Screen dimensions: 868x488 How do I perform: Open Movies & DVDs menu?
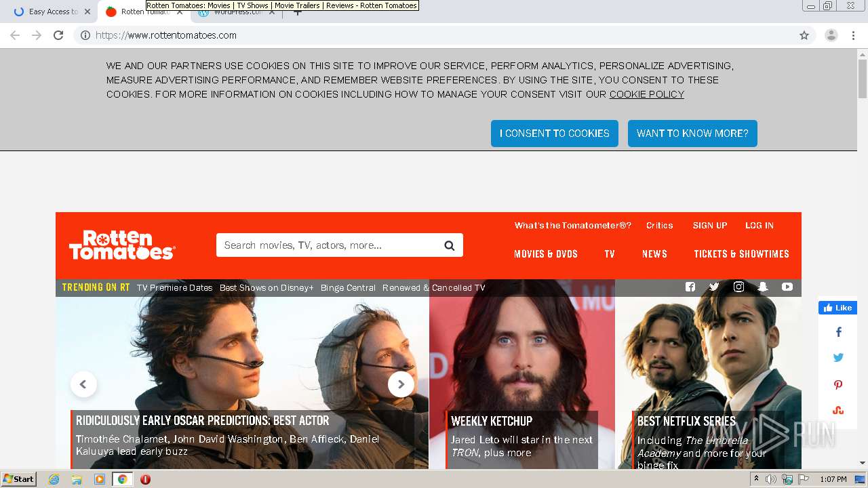coord(546,254)
